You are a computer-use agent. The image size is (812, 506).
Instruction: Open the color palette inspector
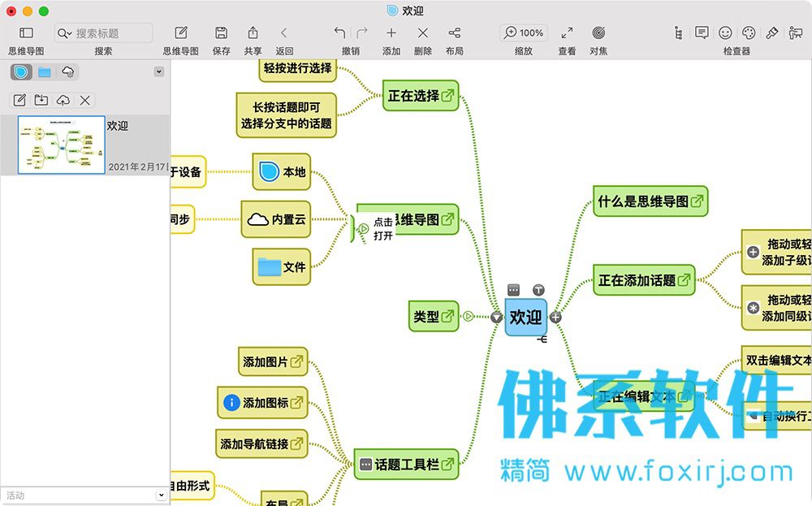click(749, 33)
